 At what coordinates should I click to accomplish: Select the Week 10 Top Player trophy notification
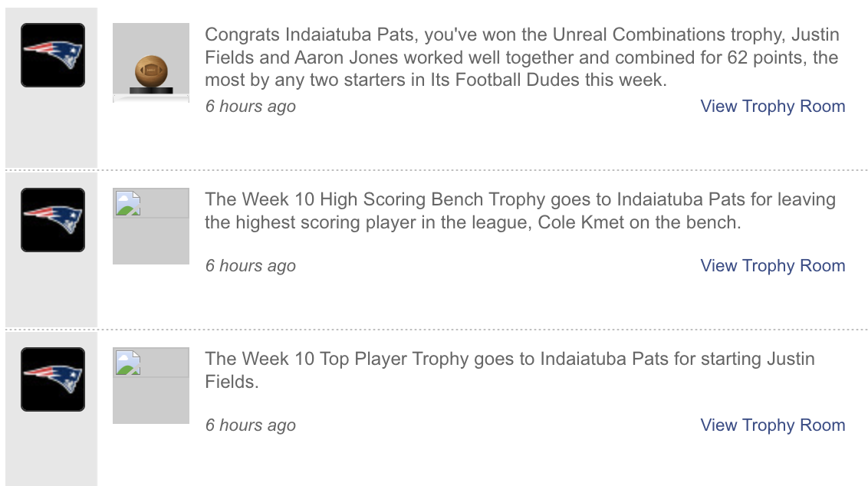tap(514, 369)
